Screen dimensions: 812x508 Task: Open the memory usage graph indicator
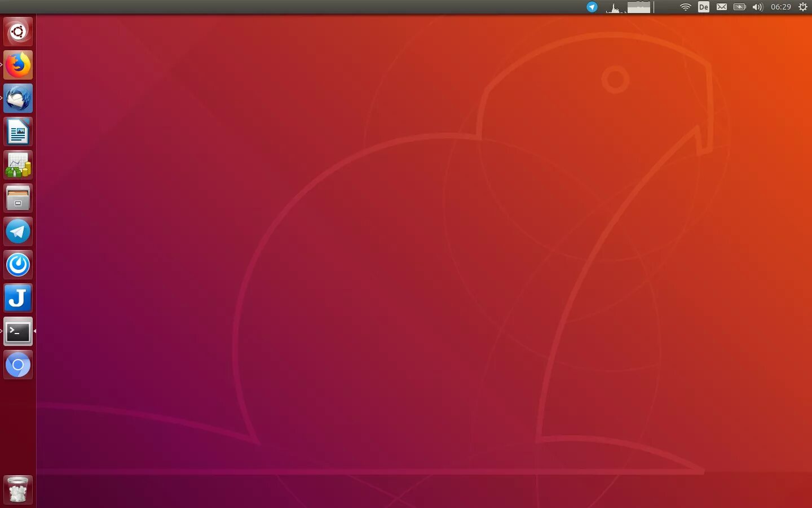point(639,7)
